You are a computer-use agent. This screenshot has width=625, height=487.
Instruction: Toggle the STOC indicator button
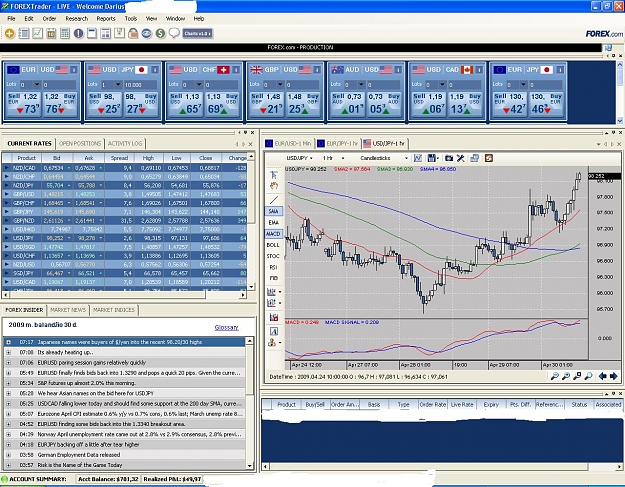273,256
